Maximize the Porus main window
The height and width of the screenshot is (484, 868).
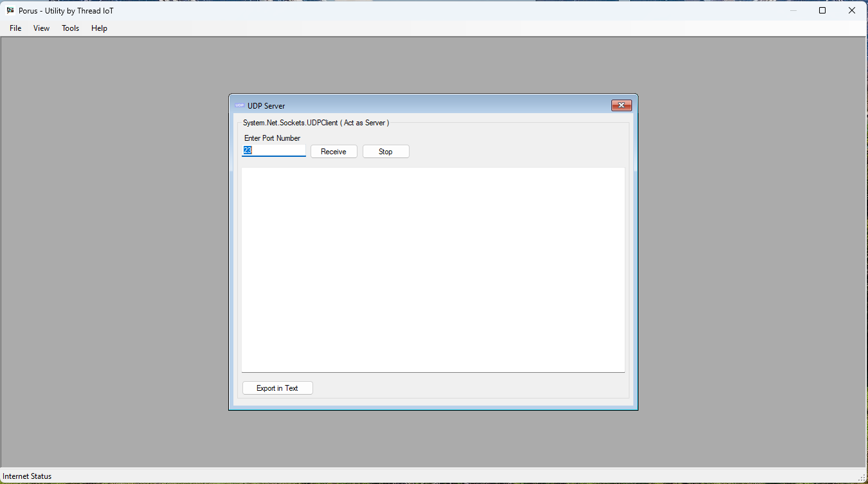tap(822, 10)
